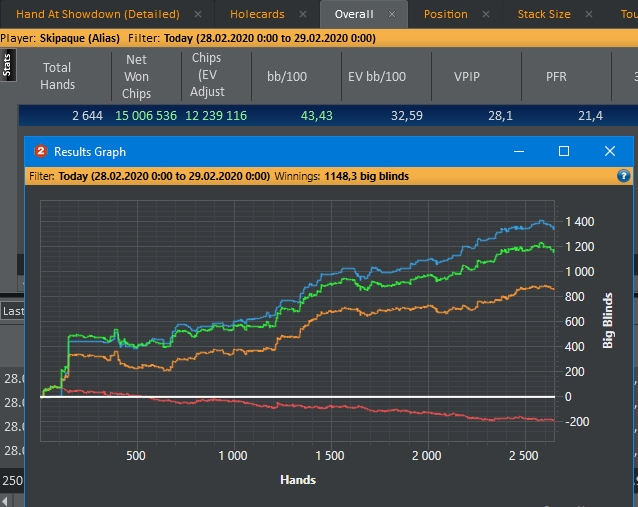Viewport: 638px width, 507px height.
Task: Close the Position tab
Action: pyautogui.click(x=486, y=14)
